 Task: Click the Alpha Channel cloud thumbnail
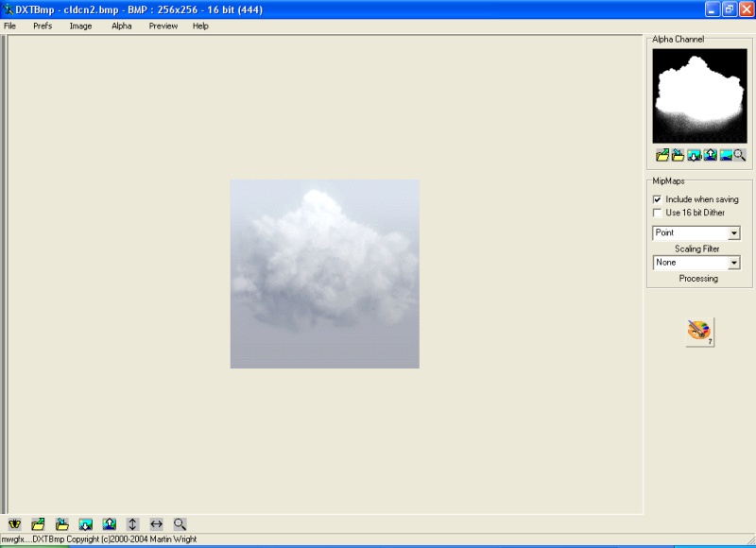pos(699,95)
